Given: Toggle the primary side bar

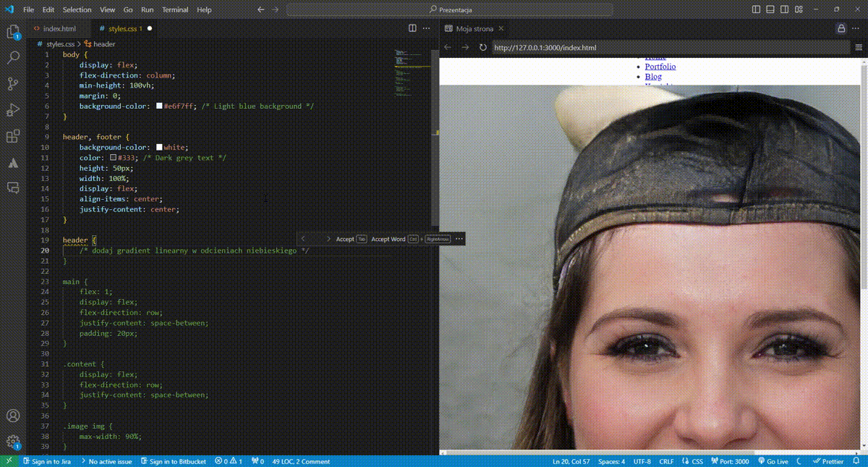Looking at the screenshot, I should (757, 9).
